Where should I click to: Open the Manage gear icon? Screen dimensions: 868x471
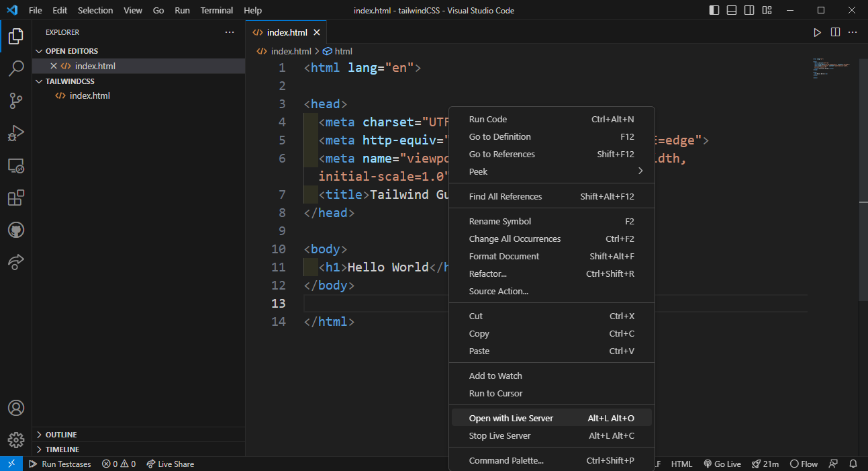16,440
